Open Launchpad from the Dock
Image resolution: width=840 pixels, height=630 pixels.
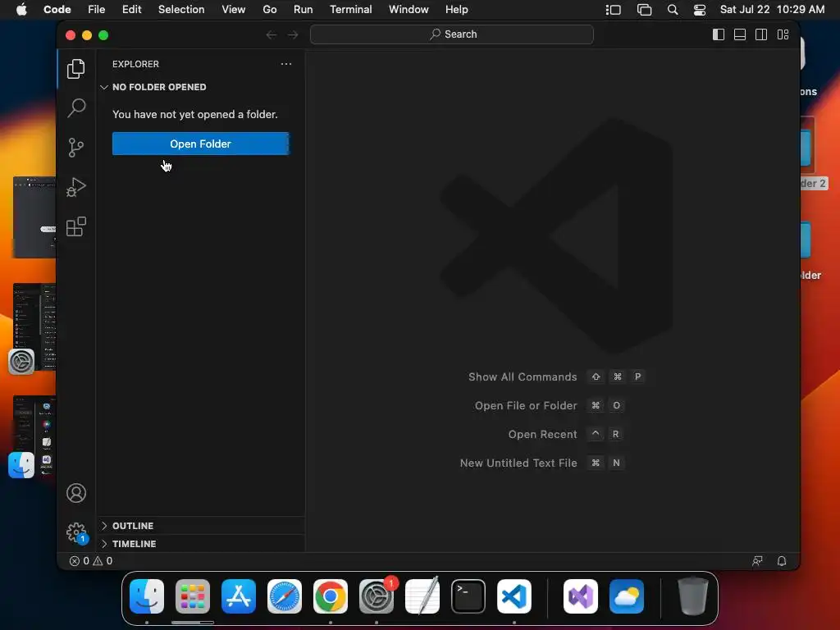tap(193, 596)
